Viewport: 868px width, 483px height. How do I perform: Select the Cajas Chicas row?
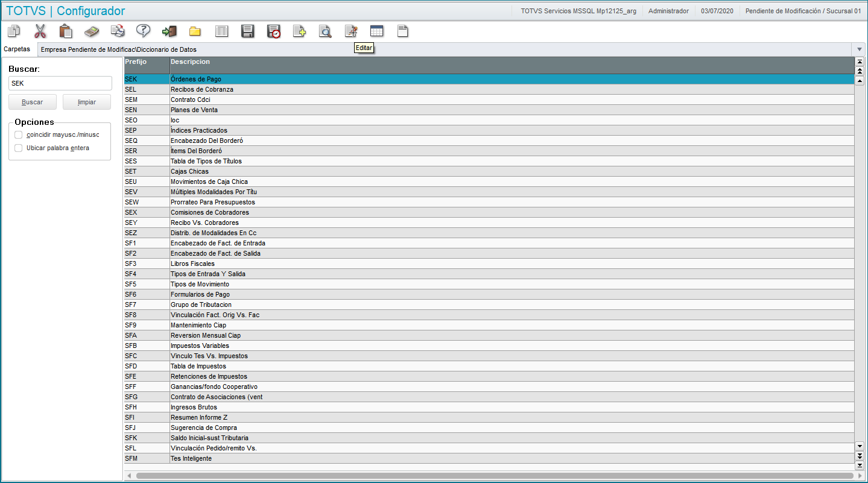489,171
